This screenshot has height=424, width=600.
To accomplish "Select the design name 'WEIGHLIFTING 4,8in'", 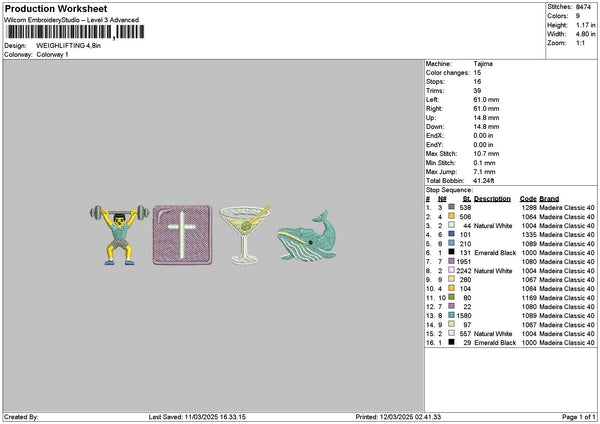I will [68, 46].
